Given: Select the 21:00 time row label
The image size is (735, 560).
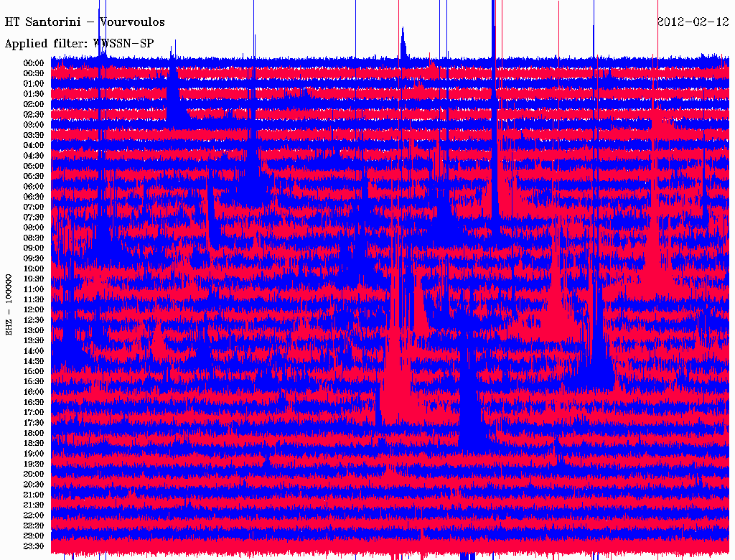Looking at the screenshot, I should click(x=34, y=495).
